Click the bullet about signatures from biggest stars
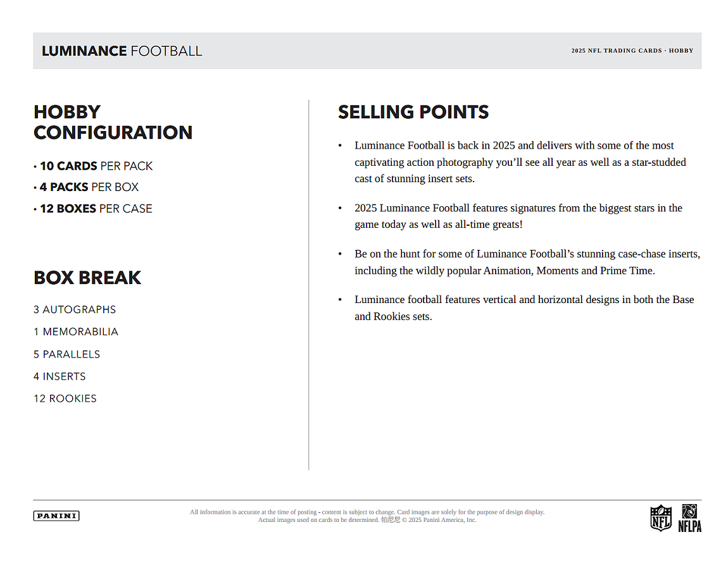 518,216
